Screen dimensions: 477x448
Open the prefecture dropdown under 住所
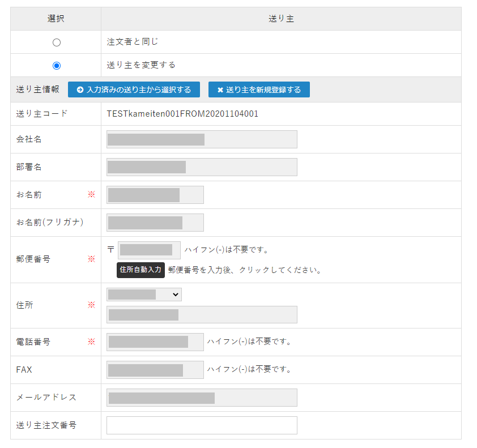pyautogui.click(x=144, y=295)
